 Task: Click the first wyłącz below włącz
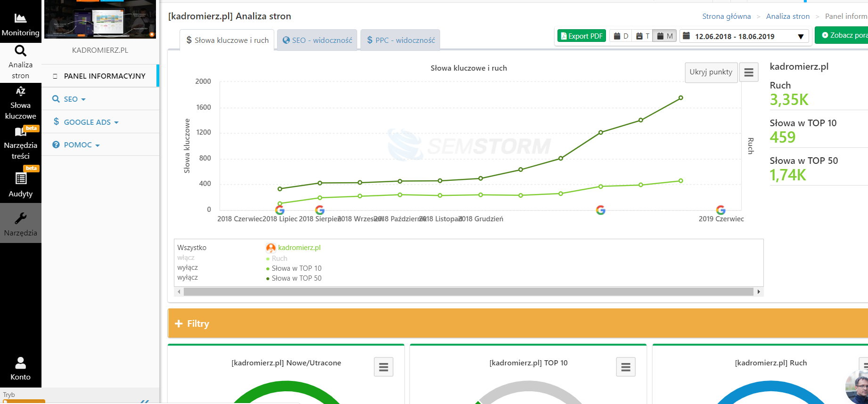[188, 267]
